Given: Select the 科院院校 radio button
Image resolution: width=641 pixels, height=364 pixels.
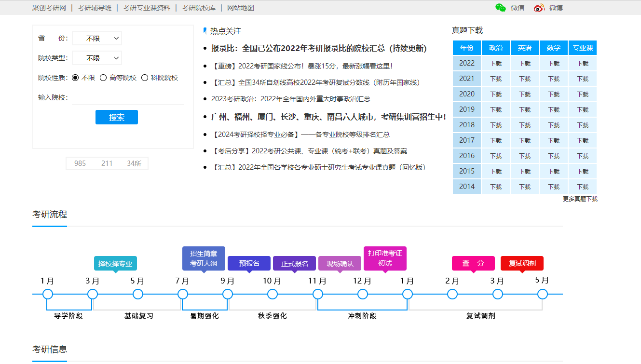Looking at the screenshot, I should tap(145, 78).
